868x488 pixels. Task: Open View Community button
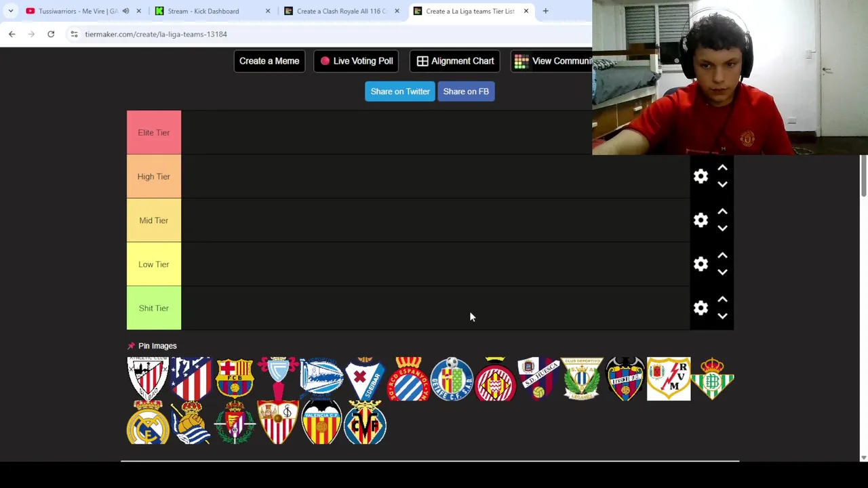(x=551, y=61)
